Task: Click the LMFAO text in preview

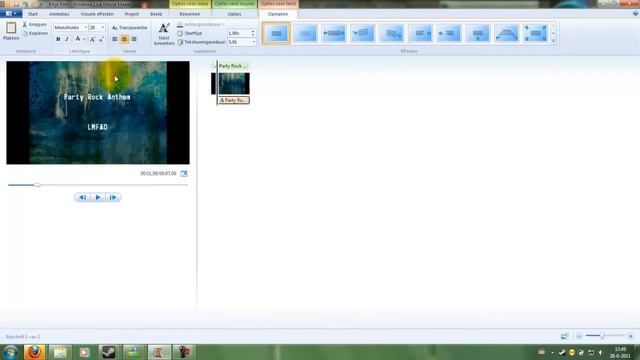Action: tap(98, 127)
